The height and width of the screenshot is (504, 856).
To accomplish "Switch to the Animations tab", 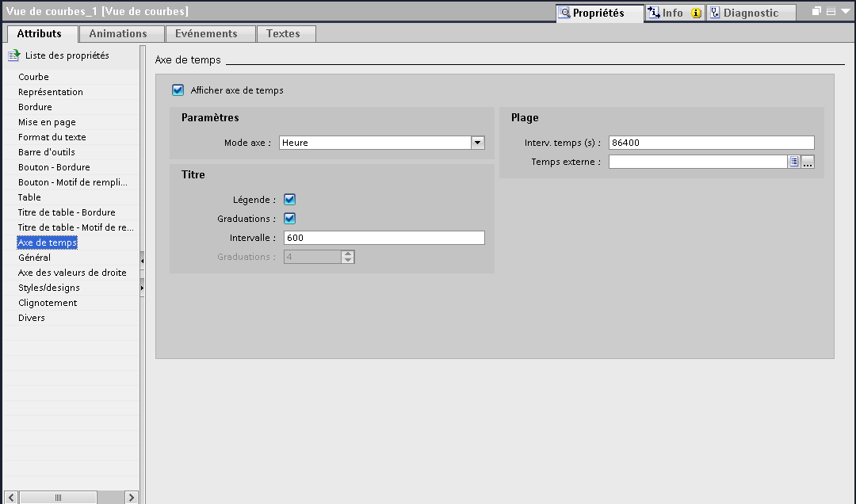I will pos(118,34).
